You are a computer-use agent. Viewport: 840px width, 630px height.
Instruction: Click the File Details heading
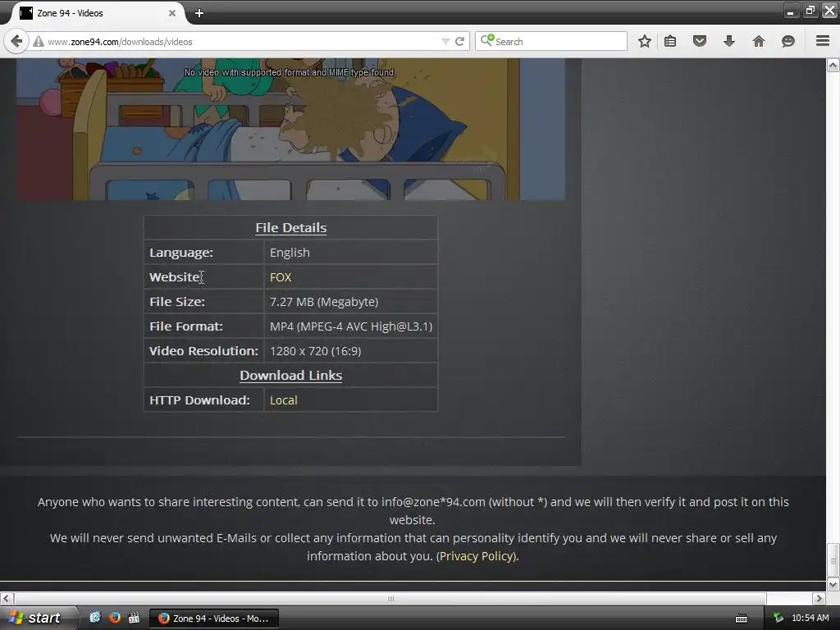pos(291,228)
